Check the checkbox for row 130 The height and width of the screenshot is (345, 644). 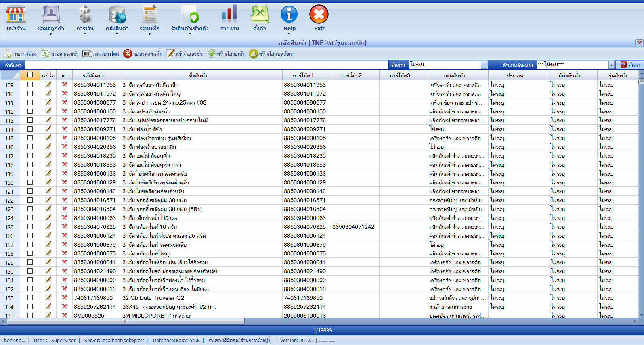30,271
